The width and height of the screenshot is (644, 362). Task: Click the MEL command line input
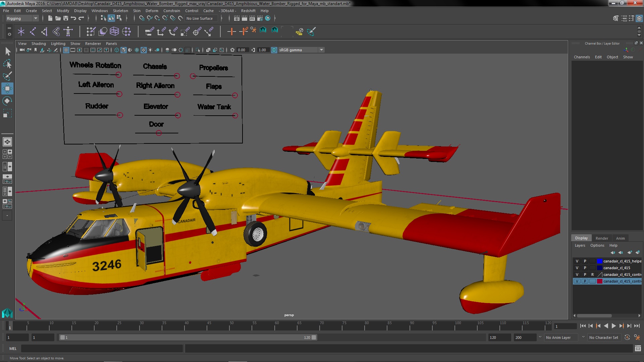(x=102, y=349)
